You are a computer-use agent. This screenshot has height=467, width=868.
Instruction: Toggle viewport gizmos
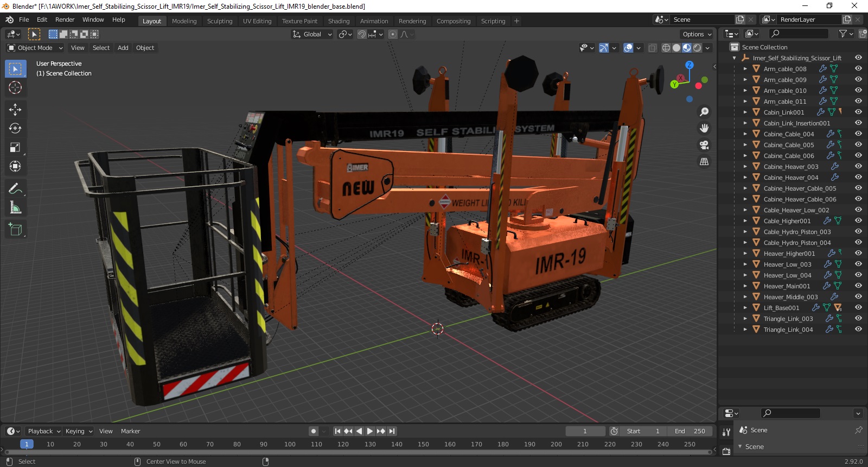coord(604,48)
